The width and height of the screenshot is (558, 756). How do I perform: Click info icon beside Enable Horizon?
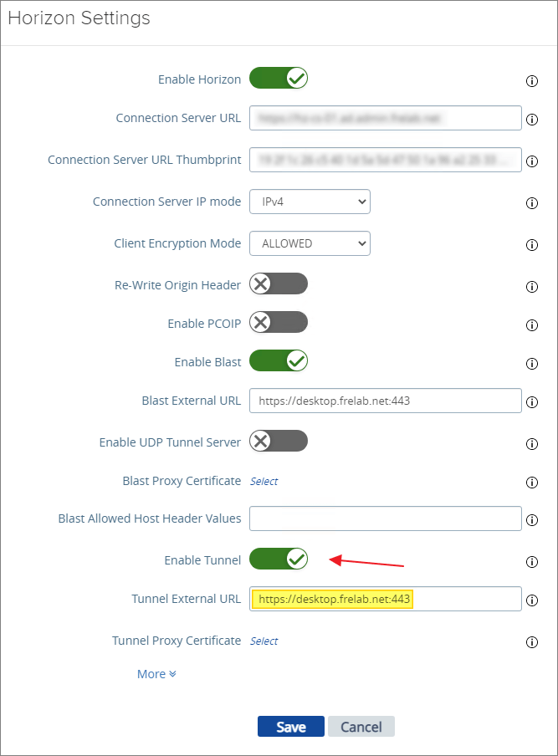click(x=531, y=81)
